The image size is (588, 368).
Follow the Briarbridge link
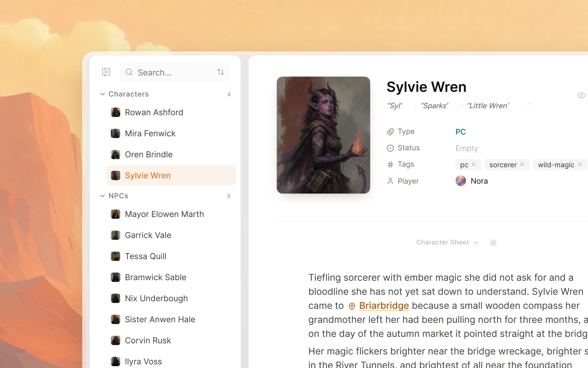tap(384, 306)
